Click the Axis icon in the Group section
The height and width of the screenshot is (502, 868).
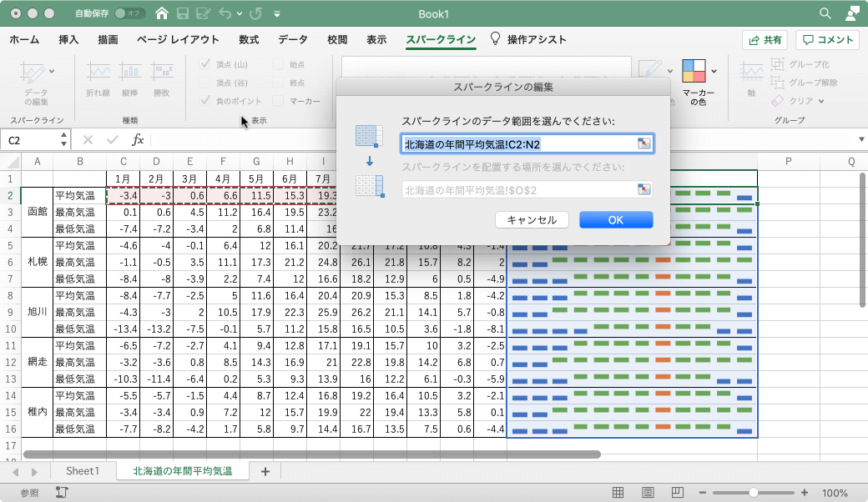752,72
